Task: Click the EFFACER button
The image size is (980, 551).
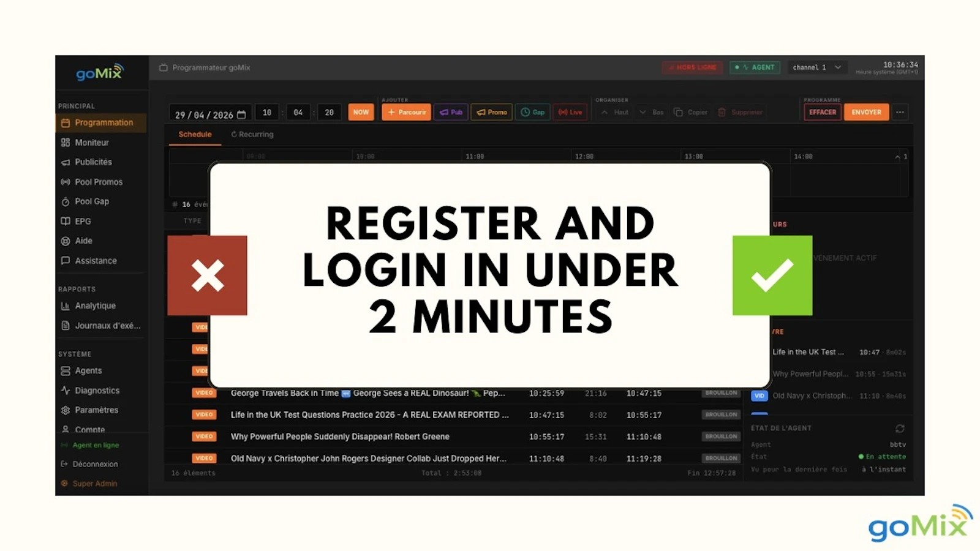Action: click(822, 112)
